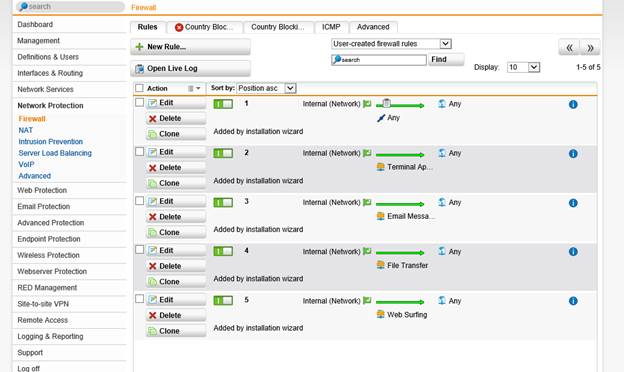Viewport: 624px width, 372px height.
Task: Click the Web Surfing service icon
Action: click(x=380, y=315)
